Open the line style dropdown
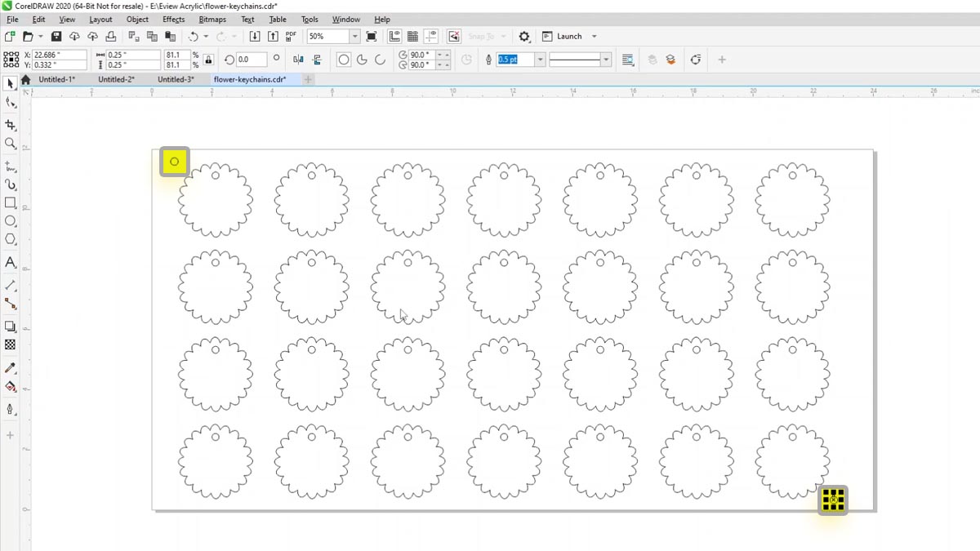 coord(605,60)
